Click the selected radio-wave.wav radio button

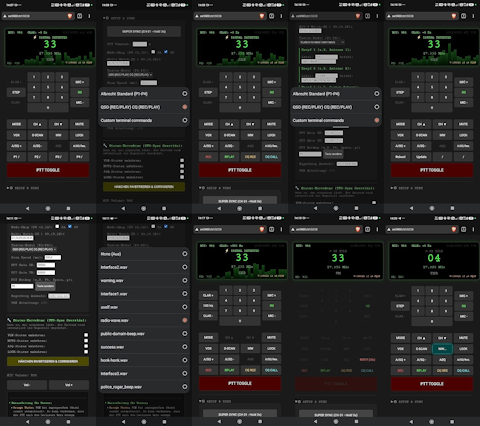pos(185,320)
